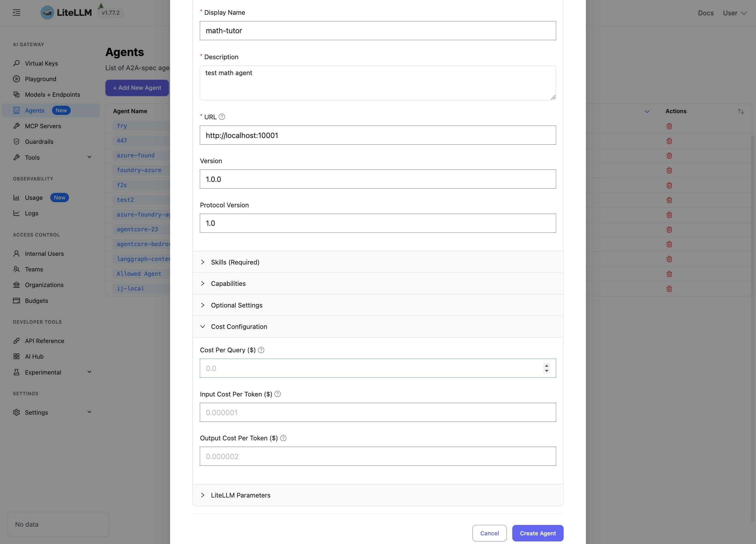The width and height of the screenshot is (756, 544).
Task: Click the Create Agent button
Action: pos(537,533)
